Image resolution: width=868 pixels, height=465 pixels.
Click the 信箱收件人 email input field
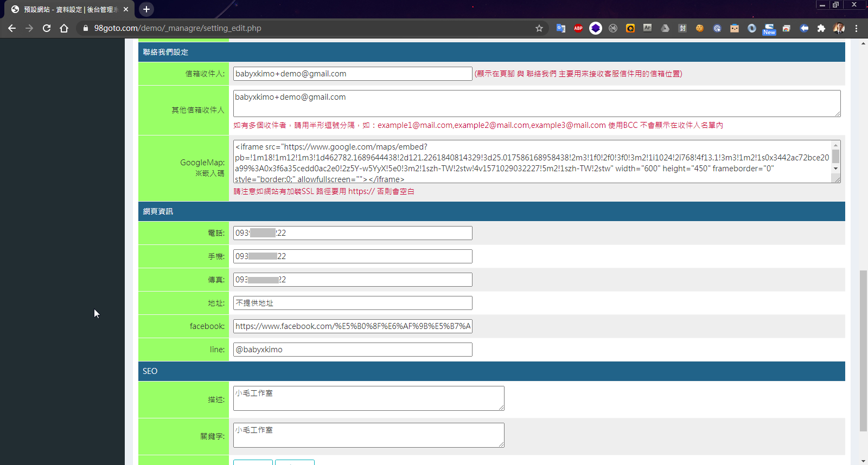point(352,74)
